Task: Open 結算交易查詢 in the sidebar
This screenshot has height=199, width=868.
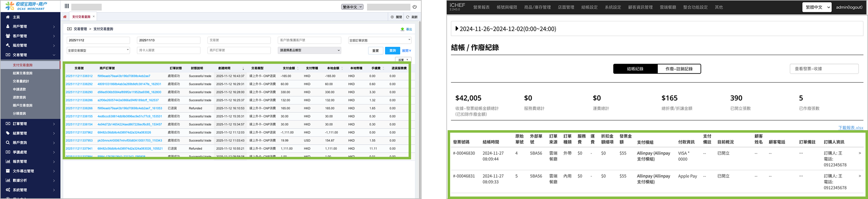Action: 23,73
